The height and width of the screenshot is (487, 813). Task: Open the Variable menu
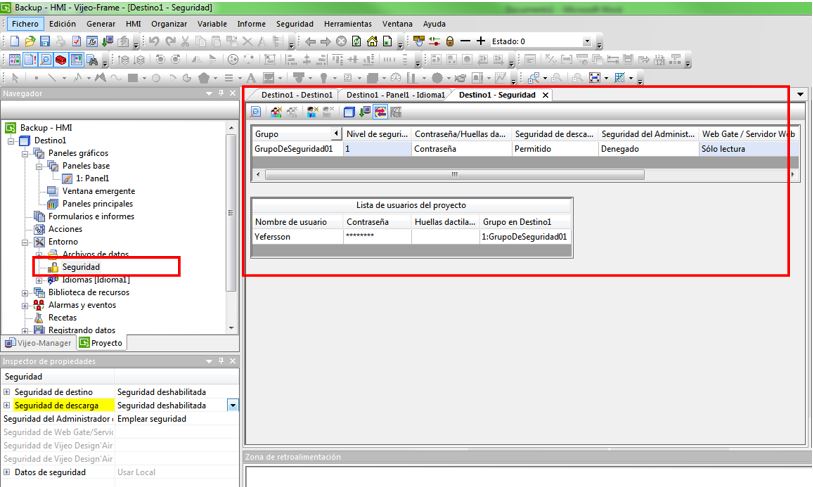point(212,24)
